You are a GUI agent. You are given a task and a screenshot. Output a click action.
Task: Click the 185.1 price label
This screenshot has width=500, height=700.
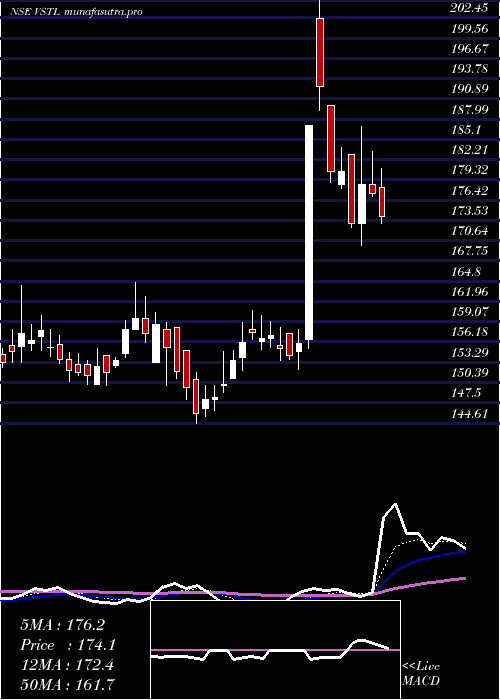pyautogui.click(x=466, y=129)
